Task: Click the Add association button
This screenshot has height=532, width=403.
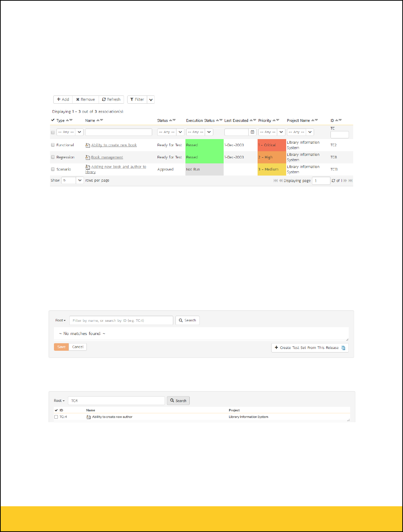Action: click(63, 99)
